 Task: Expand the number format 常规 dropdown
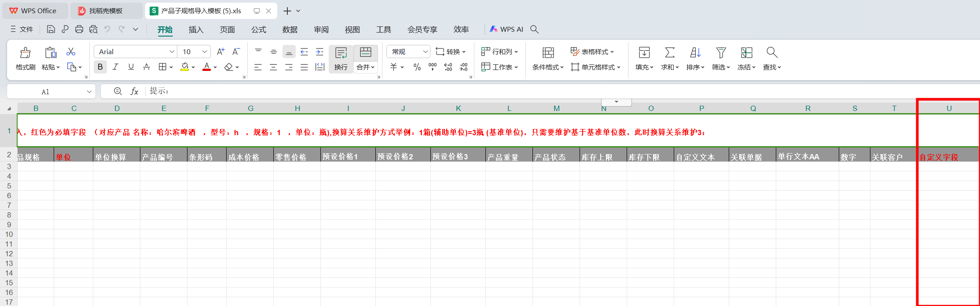[425, 52]
